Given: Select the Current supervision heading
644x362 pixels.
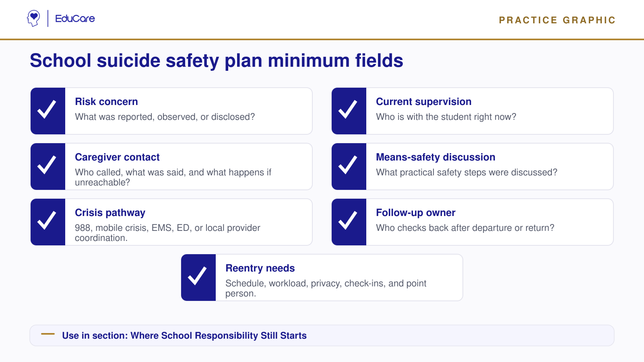Looking at the screenshot, I should click(x=423, y=102).
